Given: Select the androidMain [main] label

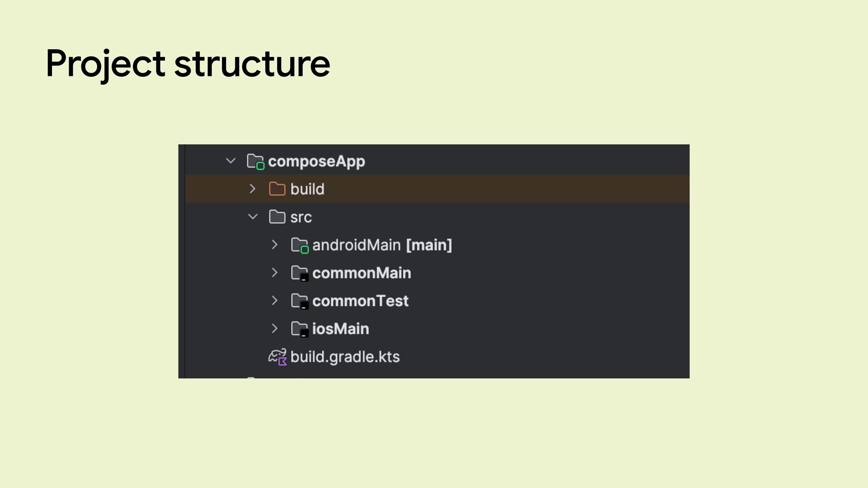Looking at the screenshot, I should (382, 245).
